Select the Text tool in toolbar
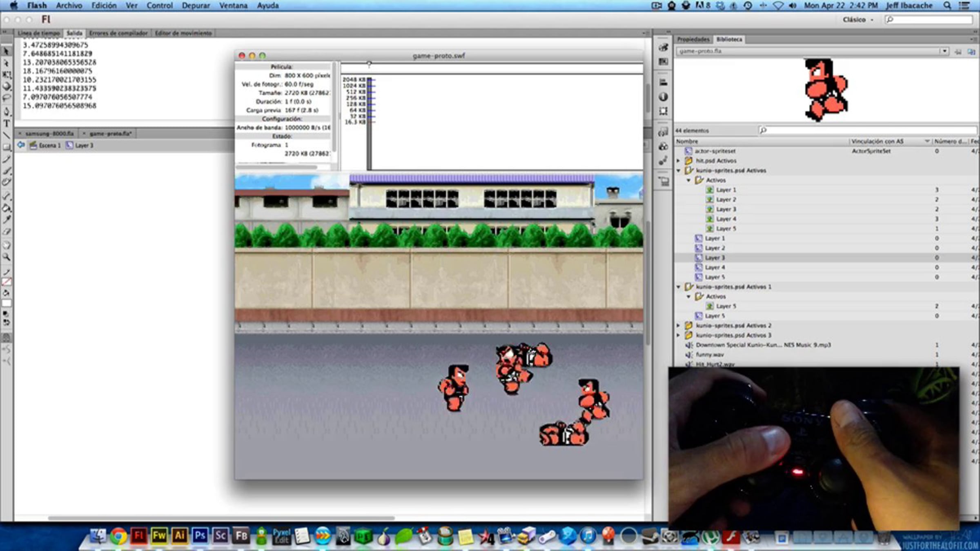This screenshot has height=551, width=980. 7,123
